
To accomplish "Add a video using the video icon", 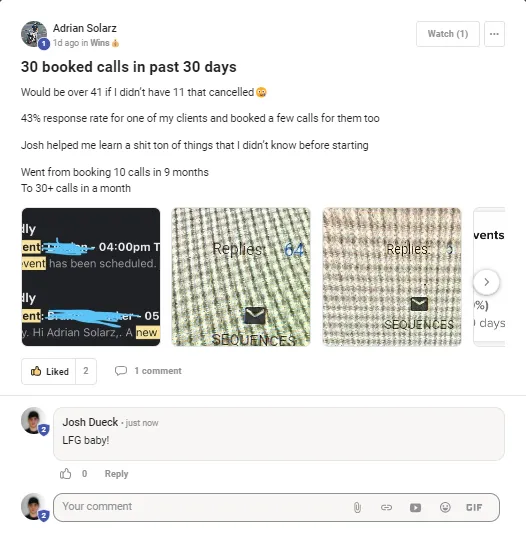I will (415, 507).
